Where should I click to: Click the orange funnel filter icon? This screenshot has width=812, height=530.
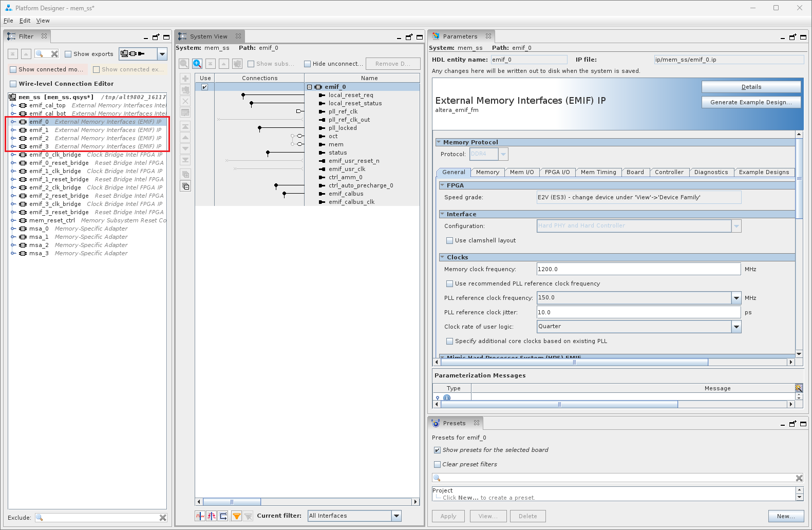[236, 516]
